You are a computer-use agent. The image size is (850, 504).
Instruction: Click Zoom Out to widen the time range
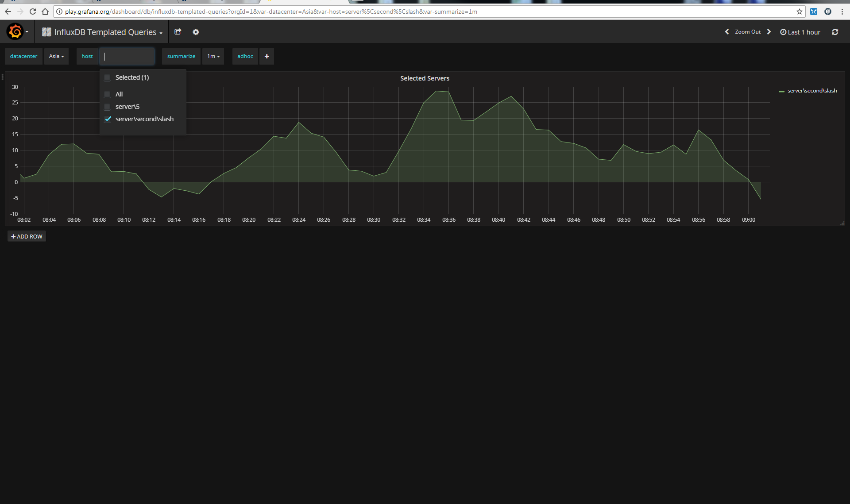tap(747, 31)
